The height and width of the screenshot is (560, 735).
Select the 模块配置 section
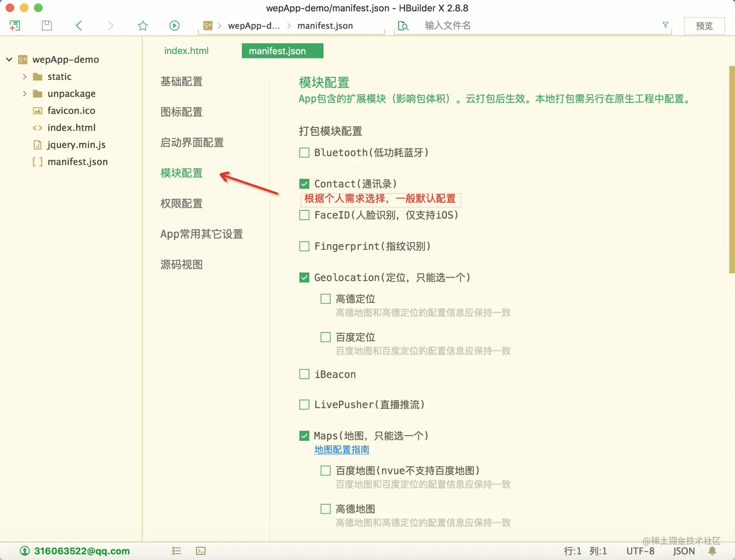tap(181, 173)
